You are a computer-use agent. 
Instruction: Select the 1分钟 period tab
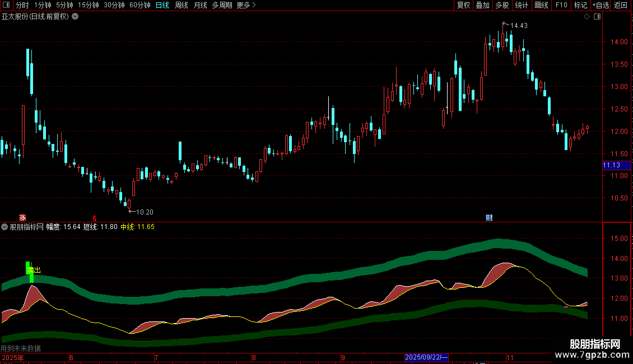click(43, 5)
